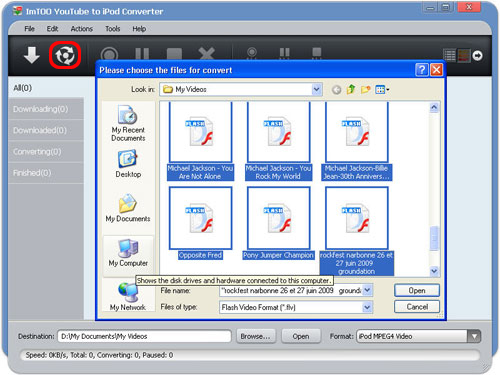
Task: Click the convert circular-arrows toolbar icon
Action: point(65,55)
